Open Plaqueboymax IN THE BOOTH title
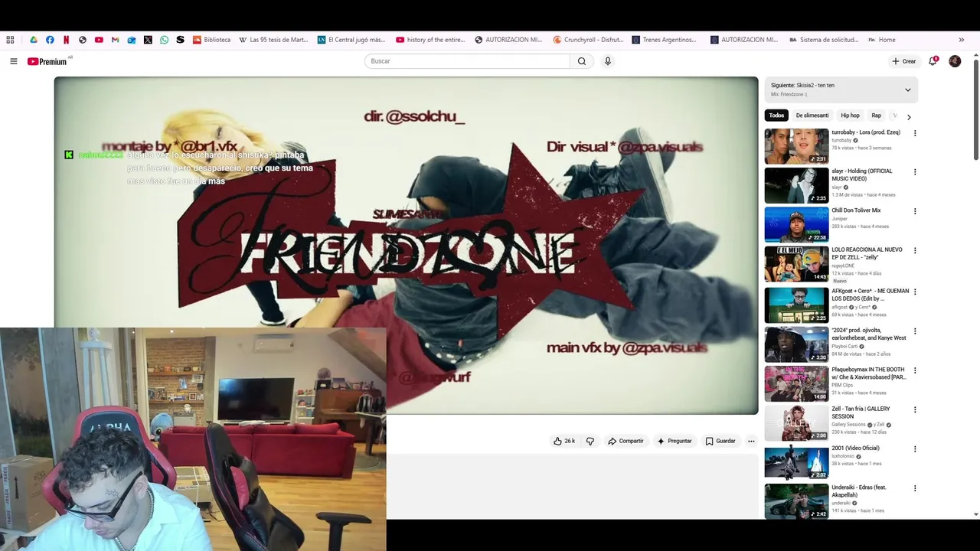 (869, 373)
